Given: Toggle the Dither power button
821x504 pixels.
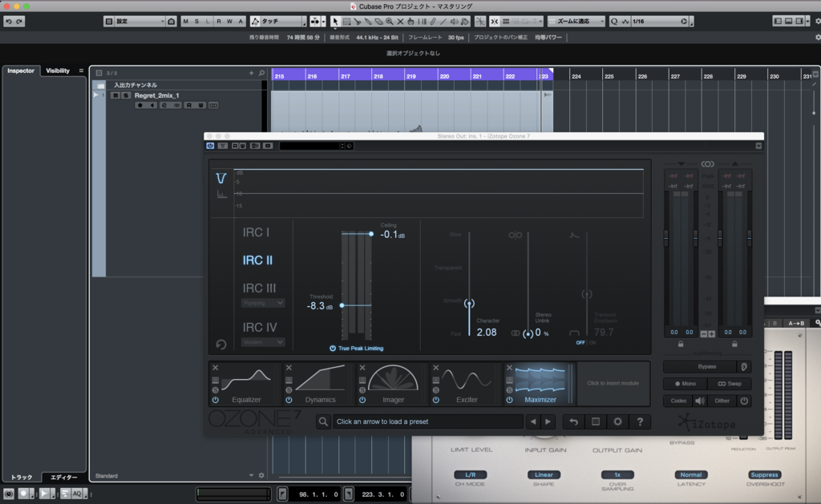Looking at the screenshot, I should pyautogui.click(x=744, y=401).
